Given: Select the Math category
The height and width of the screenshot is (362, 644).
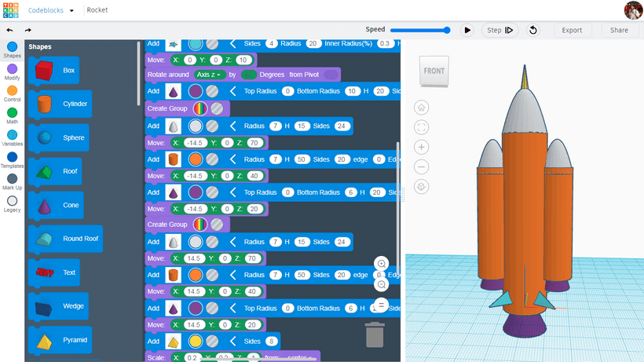Looking at the screenshot, I should click(x=12, y=115).
